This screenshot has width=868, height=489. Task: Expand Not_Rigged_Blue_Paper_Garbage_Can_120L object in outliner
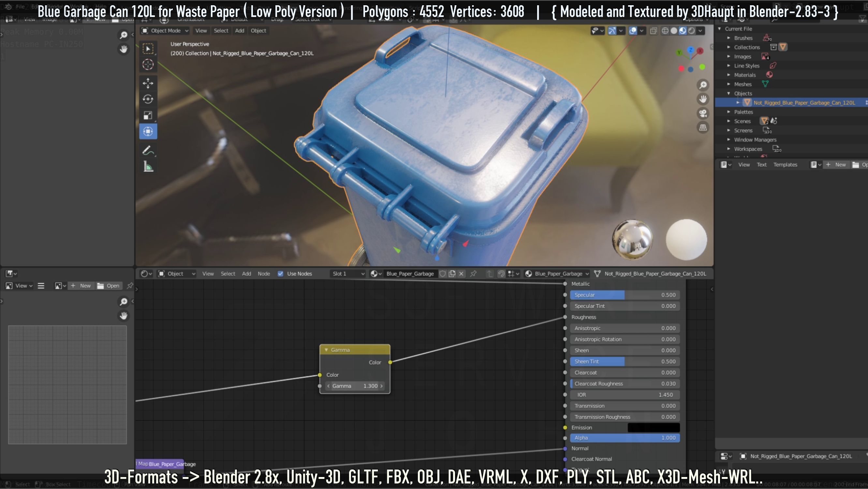(738, 102)
